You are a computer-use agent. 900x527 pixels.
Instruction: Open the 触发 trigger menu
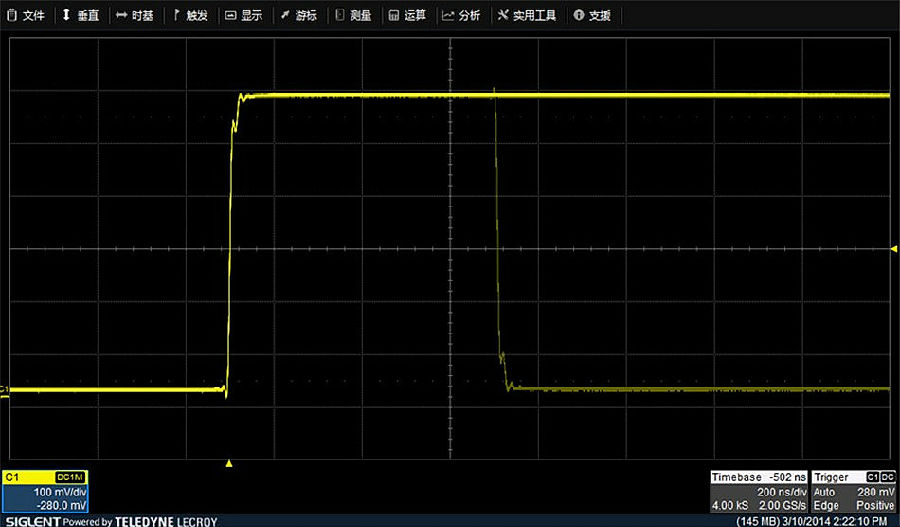pos(190,16)
